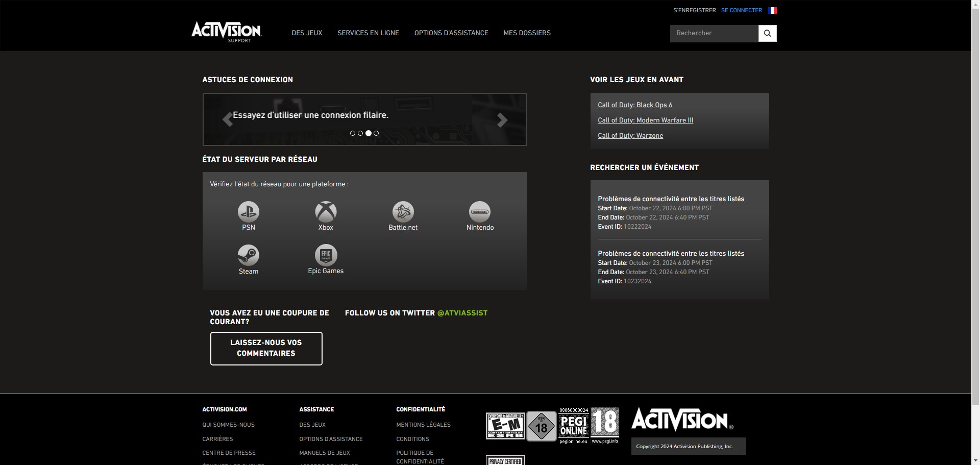
Task: Select the PSN platform icon
Action: (248, 212)
